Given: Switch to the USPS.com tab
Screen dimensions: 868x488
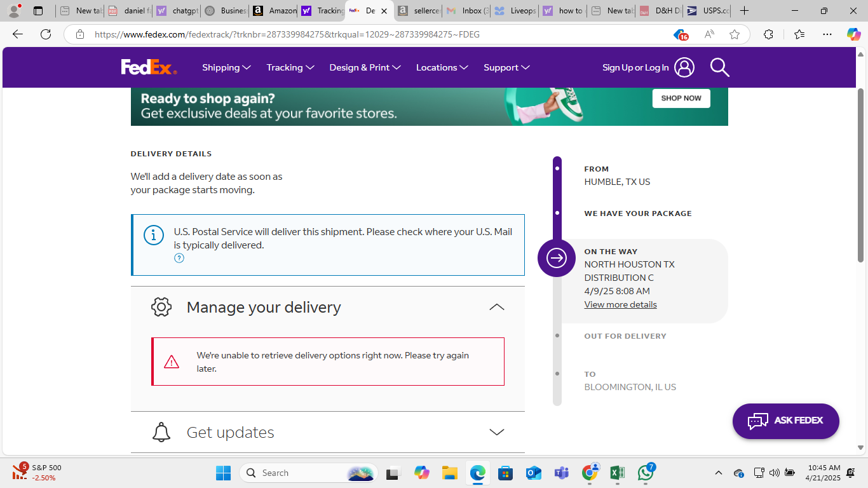Looking at the screenshot, I should tap(707, 11).
